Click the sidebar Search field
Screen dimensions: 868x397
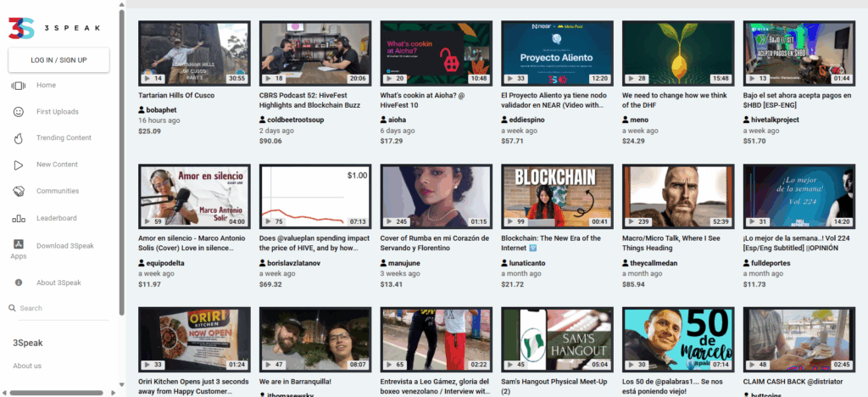click(64, 309)
